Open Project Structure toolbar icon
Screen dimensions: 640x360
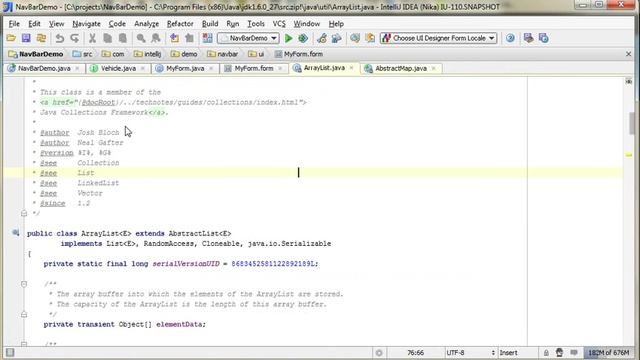(336, 38)
